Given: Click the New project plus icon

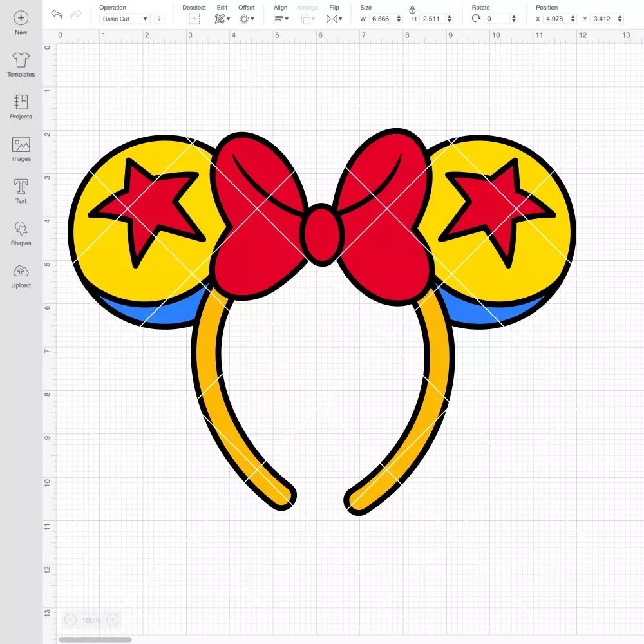Looking at the screenshot, I should pyautogui.click(x=21, y=18).
